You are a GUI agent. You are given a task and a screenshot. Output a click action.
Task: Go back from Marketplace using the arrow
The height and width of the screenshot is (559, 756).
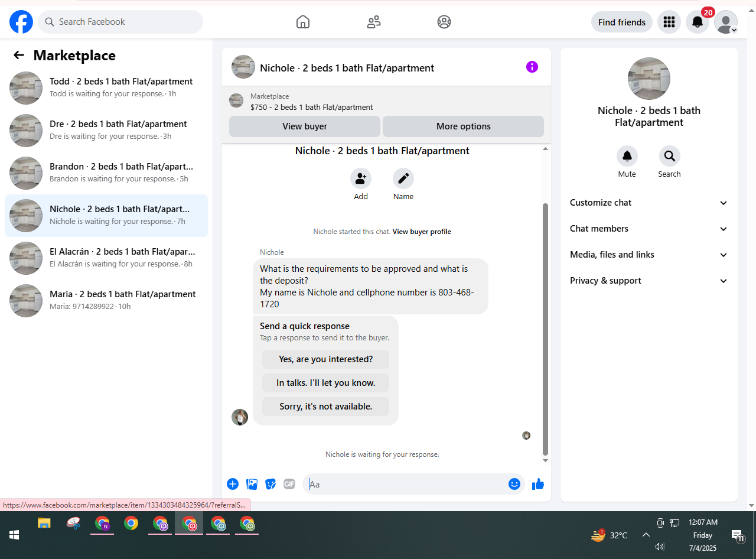coord(19,55)
